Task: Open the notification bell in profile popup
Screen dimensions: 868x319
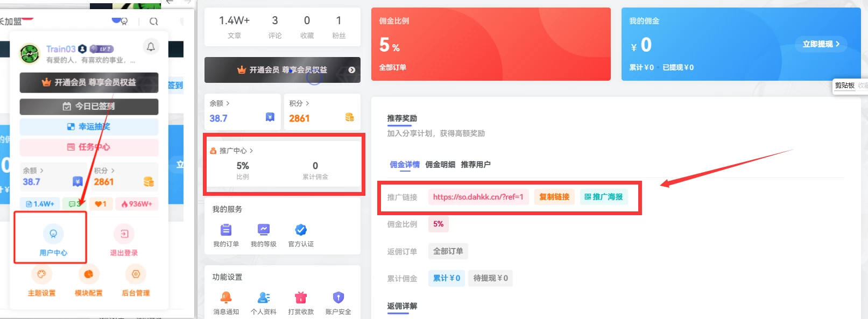Action: pyautogui.click(x=151, y=47)
